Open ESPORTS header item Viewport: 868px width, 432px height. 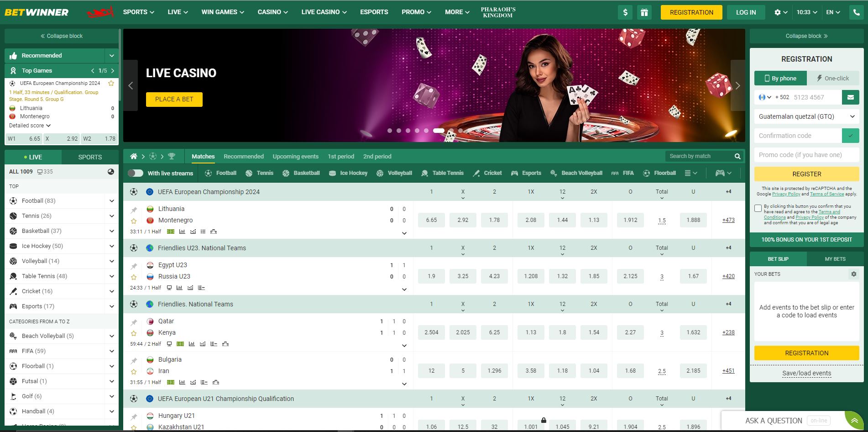click(374, 12)
